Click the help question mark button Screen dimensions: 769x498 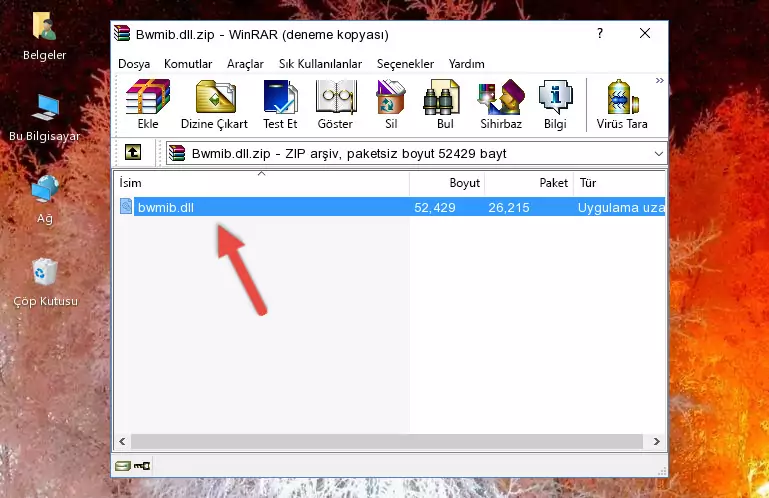[x=600, y=33]
